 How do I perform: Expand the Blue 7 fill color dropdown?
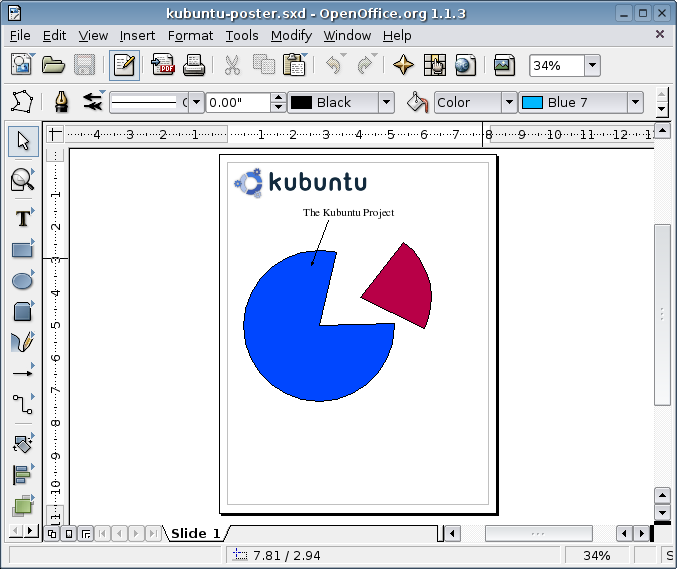pos(635,103)
